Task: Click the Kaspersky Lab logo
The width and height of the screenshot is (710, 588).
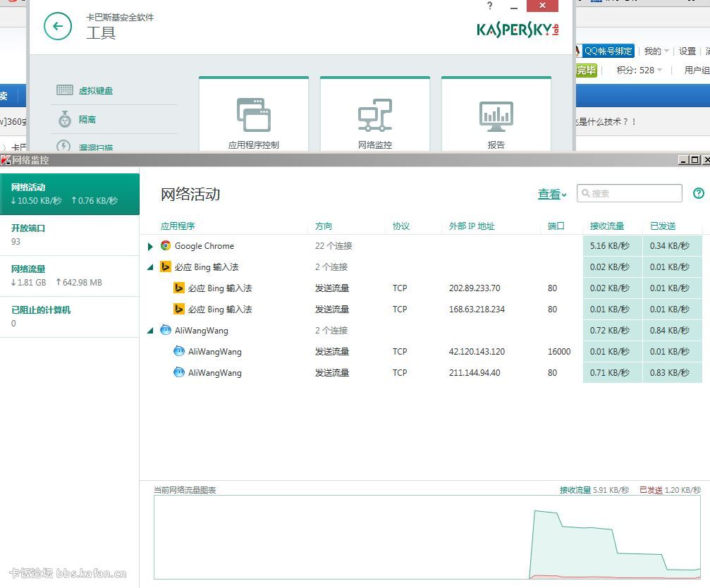Action: coord(518,30)
